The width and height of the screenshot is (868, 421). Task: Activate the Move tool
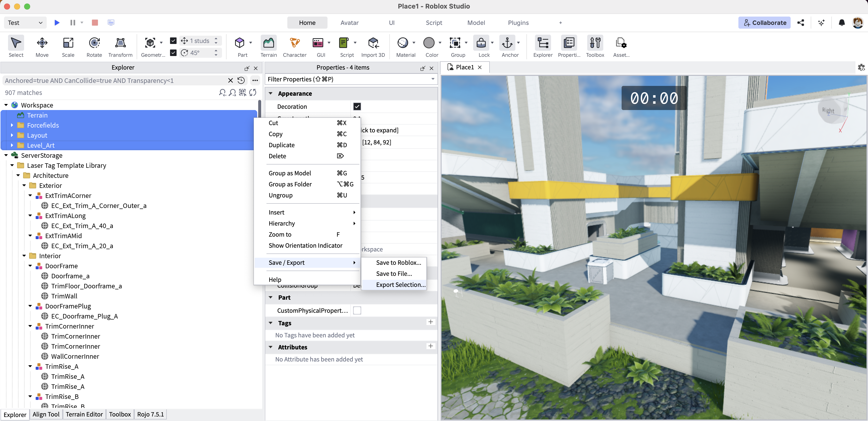coord(42,46)
